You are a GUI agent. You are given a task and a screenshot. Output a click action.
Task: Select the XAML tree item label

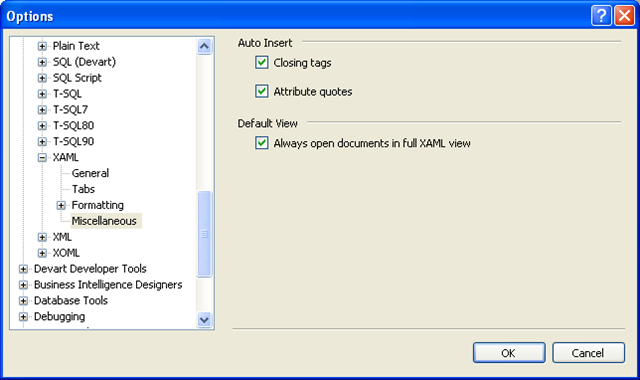click(x=65, y=157)
